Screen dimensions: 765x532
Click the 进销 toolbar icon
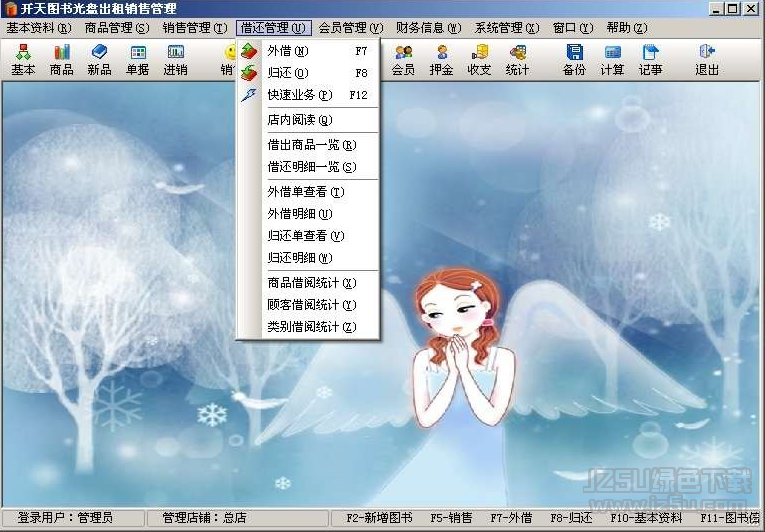coord(175,60)
